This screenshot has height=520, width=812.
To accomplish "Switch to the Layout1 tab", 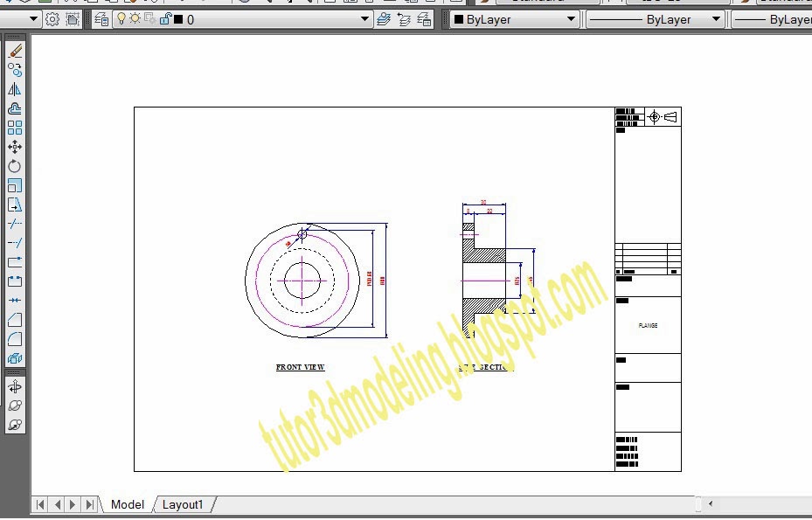I will click(183, 504).
